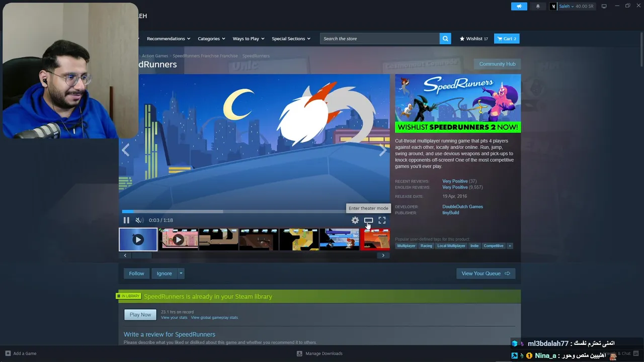Viewport: 644px width, 362px height.
Task: Open the Wishlist star link
Action: (x=473, y=39)
